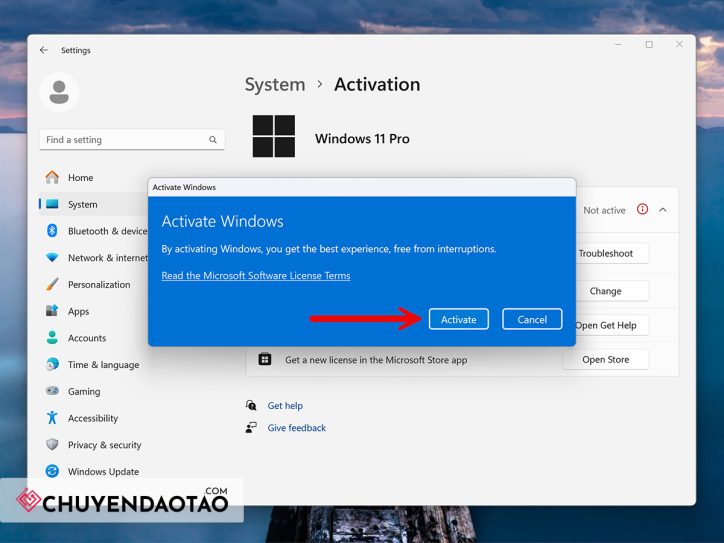Screen dimensions: 724x543
Task: Click the Activate Windows dialog title bar
Action: click(362, 187)
